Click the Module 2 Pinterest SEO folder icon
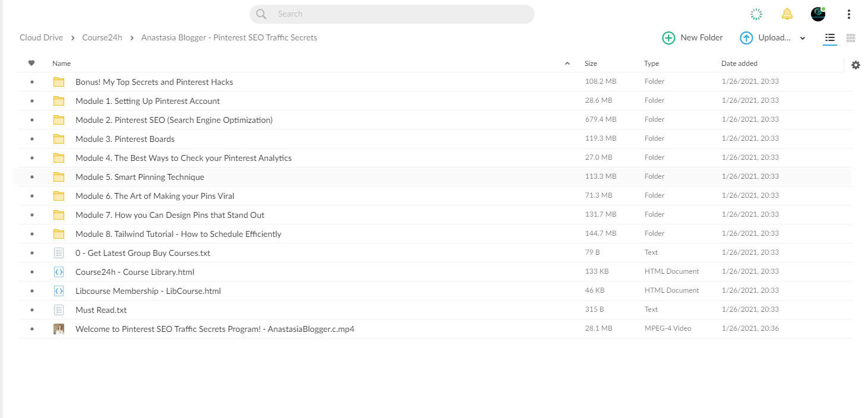 pyautogui.click(x=59, y=120)
